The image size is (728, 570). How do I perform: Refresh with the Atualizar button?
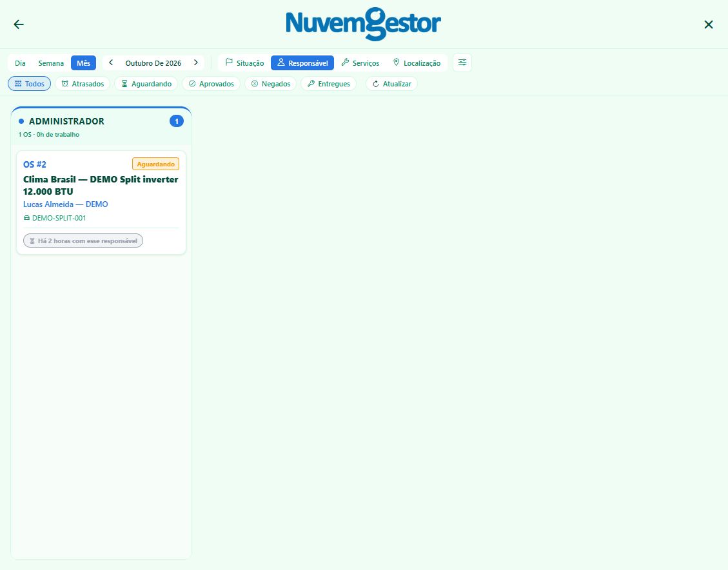pyautogui.click(x=392, y=84)
